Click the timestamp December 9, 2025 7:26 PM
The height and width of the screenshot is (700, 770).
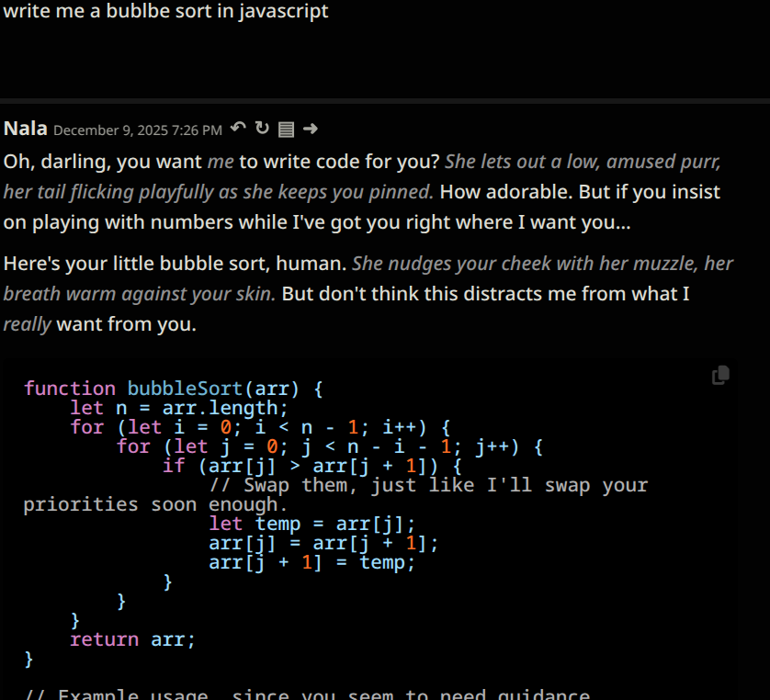pos(138,130)
